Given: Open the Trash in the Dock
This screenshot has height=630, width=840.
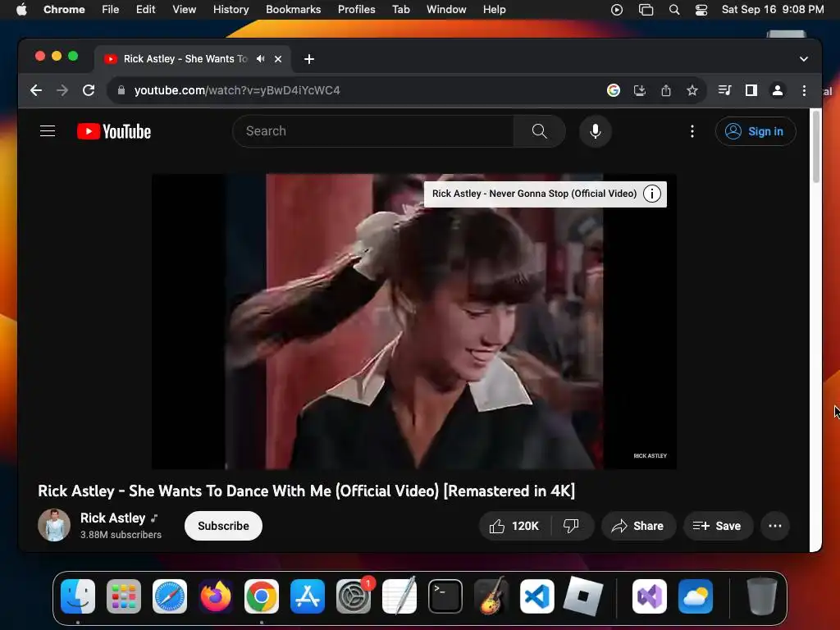Looking at the screenshot, I should (x=762, y=596).
